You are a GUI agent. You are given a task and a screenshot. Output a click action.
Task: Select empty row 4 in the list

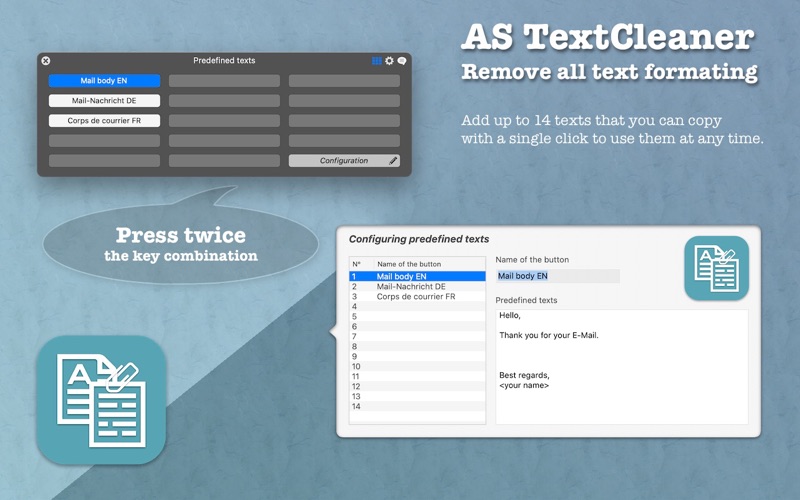(417, 307)
